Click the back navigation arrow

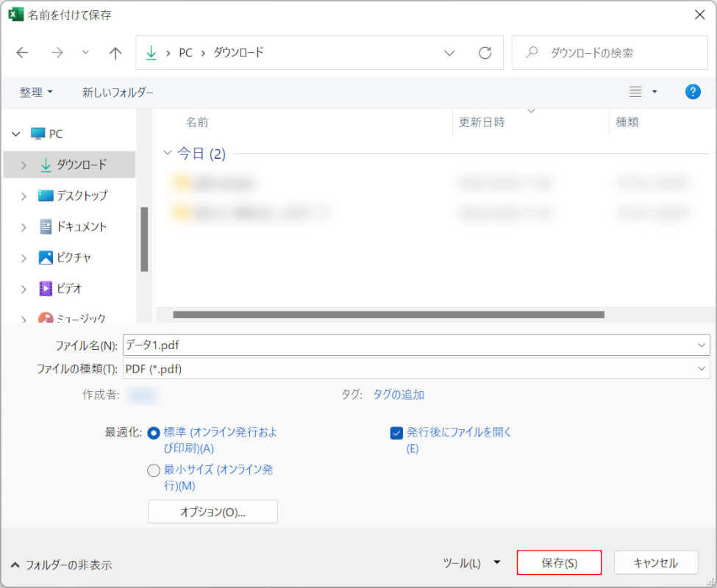pos(22,53)
